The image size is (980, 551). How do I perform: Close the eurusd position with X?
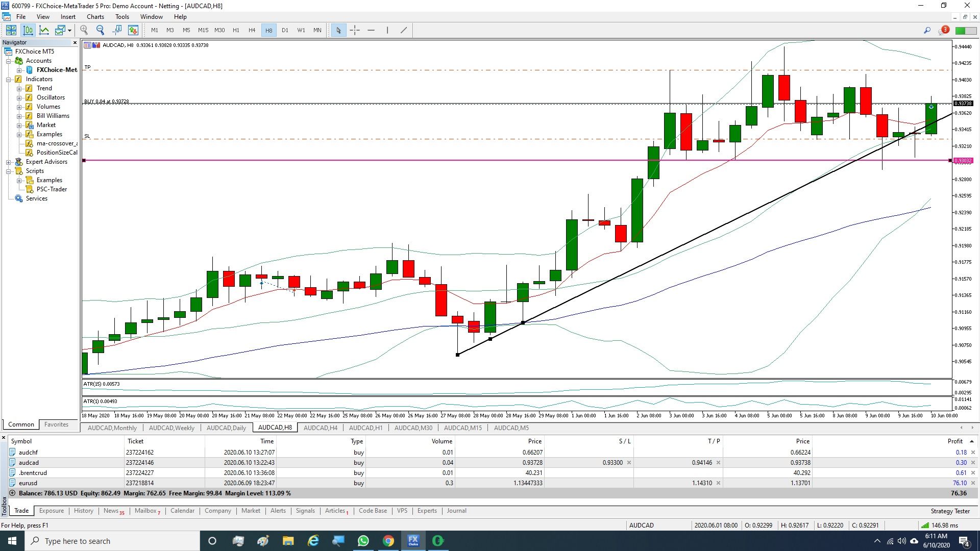point(973,483)
